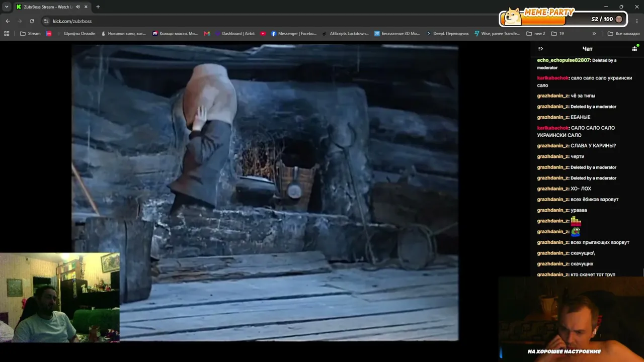Restore down the Chrome window
Viewport: 644px width, 362px height.
(621, 7)
